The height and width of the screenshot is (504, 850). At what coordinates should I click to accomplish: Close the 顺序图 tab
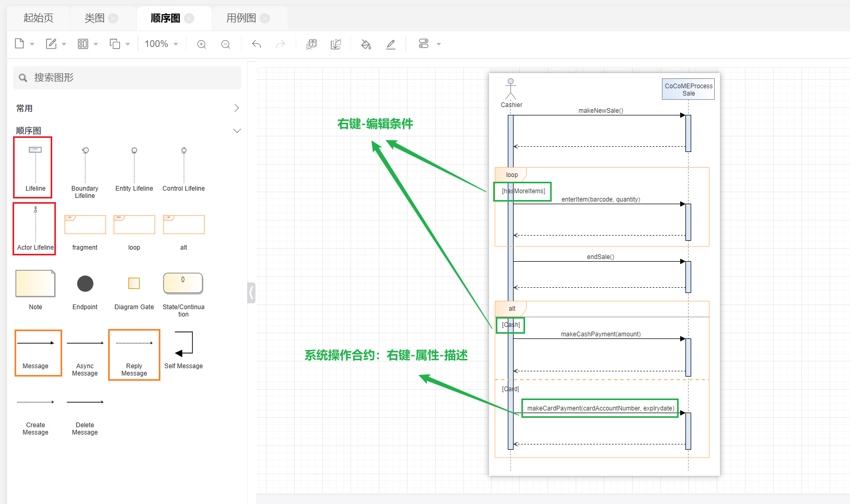click(190, 18)
